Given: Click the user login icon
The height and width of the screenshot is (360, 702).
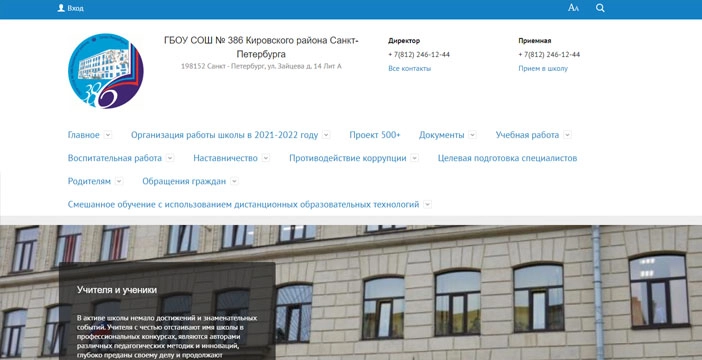Looking at the screenshot, I should 61,8.
